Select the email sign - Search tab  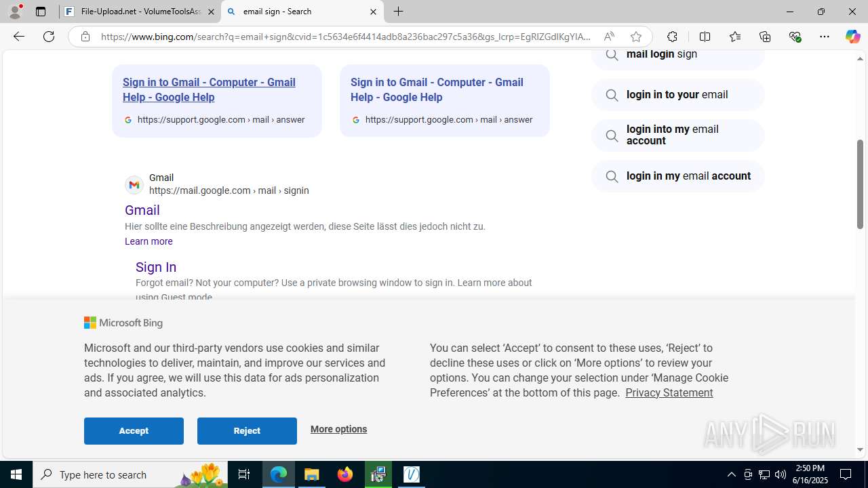(302, 12)
